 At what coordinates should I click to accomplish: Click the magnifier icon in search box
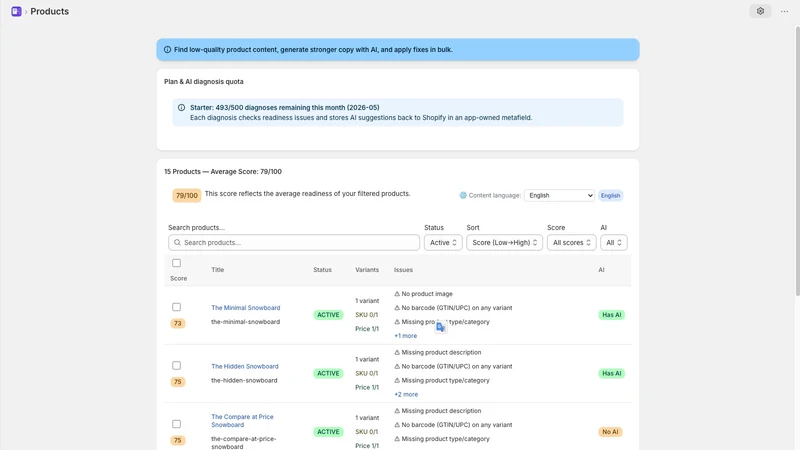177,242
